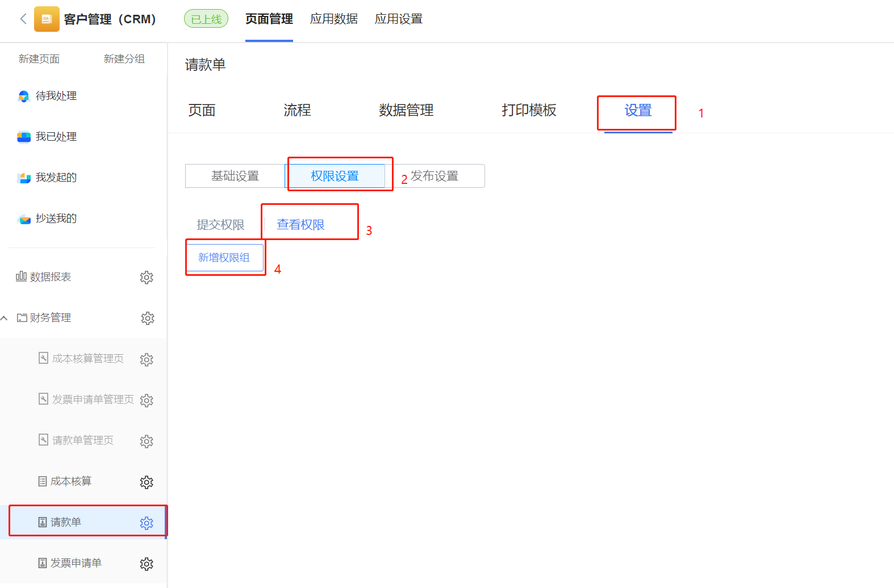
Task: Switch to 应用设置 top tab
Action: pos(399,19)
